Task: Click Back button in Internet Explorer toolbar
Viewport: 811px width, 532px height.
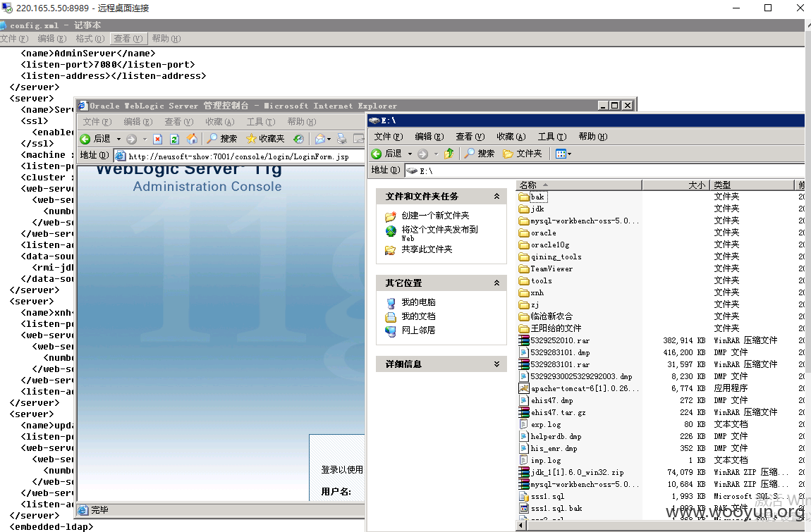Action: (95, 139)
